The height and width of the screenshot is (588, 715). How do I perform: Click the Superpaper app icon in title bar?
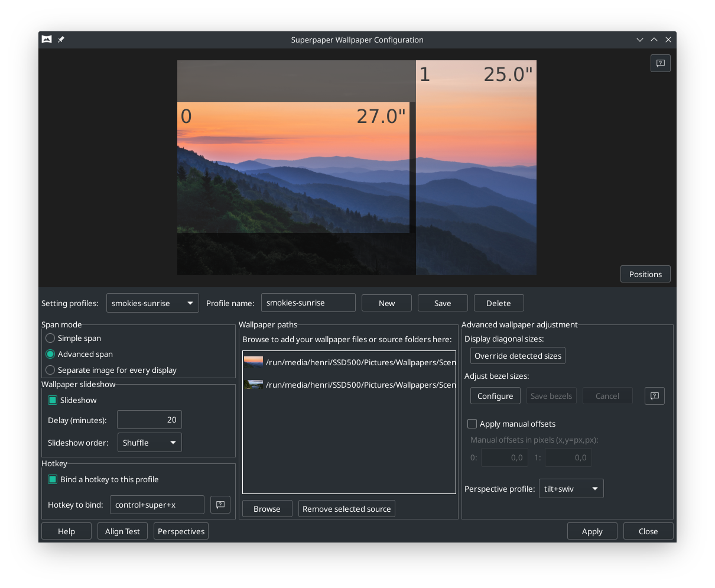tap(47, 40)
